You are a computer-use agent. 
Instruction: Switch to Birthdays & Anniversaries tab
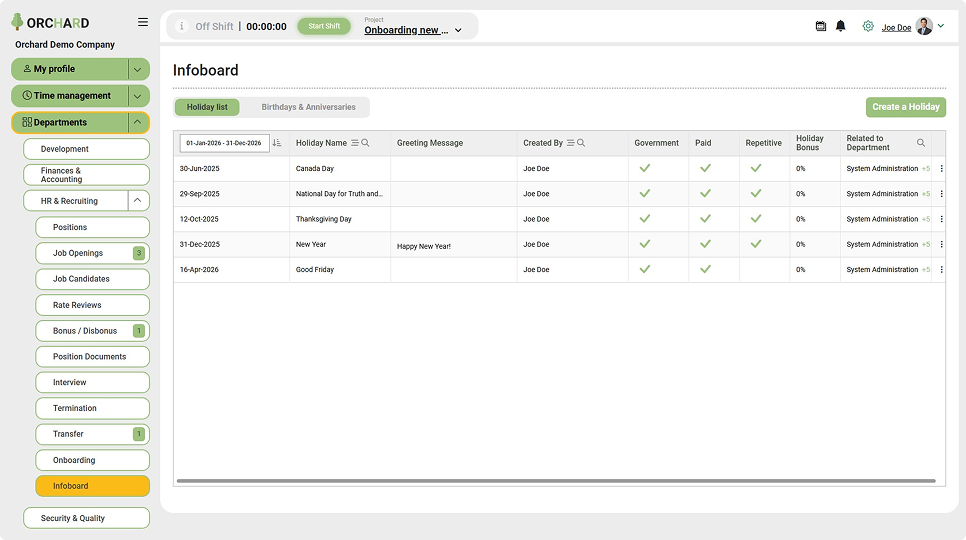[x=308, y=107]
